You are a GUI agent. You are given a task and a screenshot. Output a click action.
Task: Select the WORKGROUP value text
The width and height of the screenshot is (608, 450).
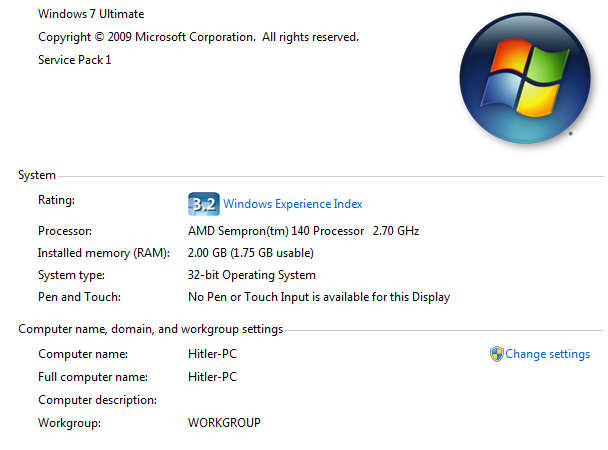(x=224, y=423)
